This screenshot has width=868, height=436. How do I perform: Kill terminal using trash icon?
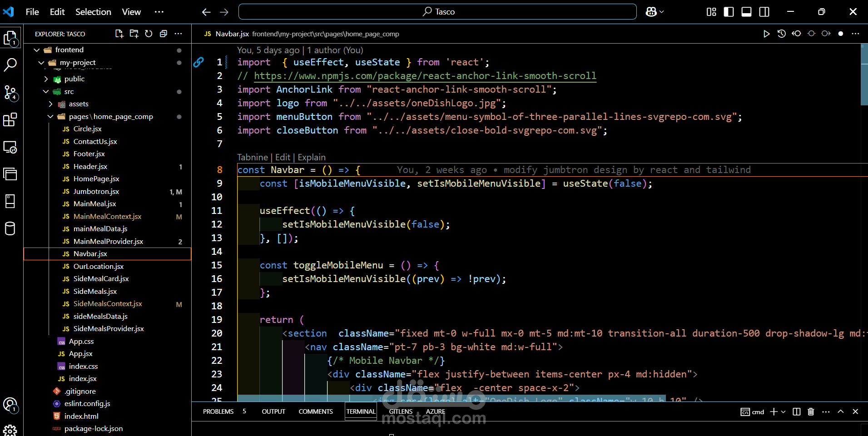(x=811, y=411)
